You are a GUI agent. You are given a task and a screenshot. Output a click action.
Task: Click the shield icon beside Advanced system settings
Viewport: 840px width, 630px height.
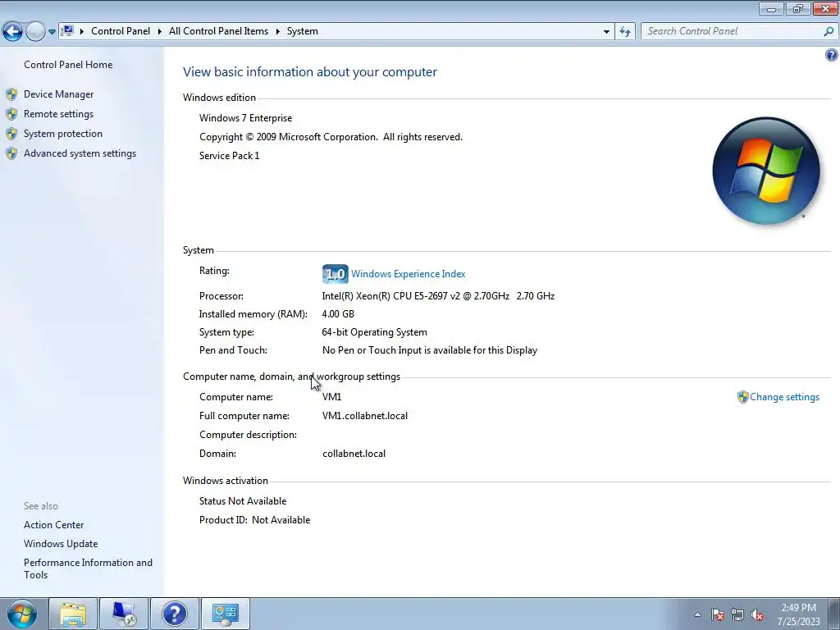point(11,153)
